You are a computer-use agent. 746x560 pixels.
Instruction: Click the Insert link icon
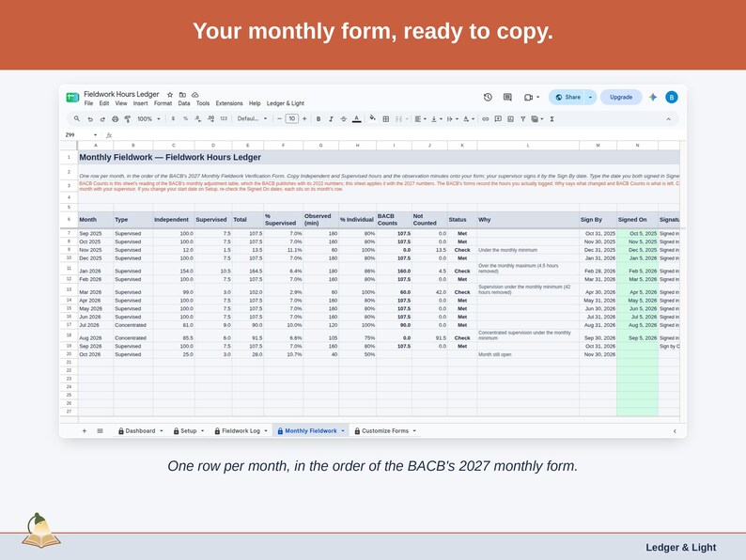[486, 119]
